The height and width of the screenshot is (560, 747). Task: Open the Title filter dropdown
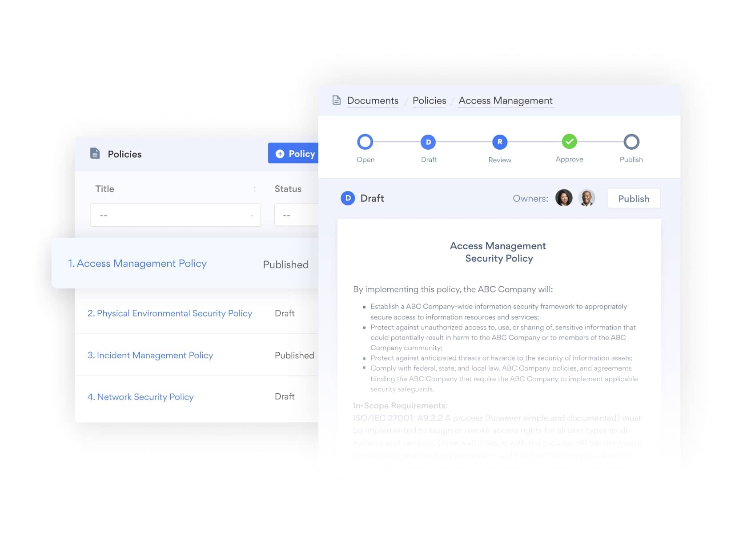pyautogui.click(x=175, y=215)
